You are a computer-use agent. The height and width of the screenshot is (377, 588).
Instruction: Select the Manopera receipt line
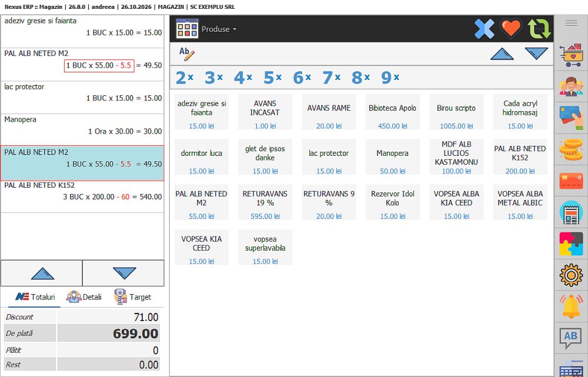click(82, 130)
